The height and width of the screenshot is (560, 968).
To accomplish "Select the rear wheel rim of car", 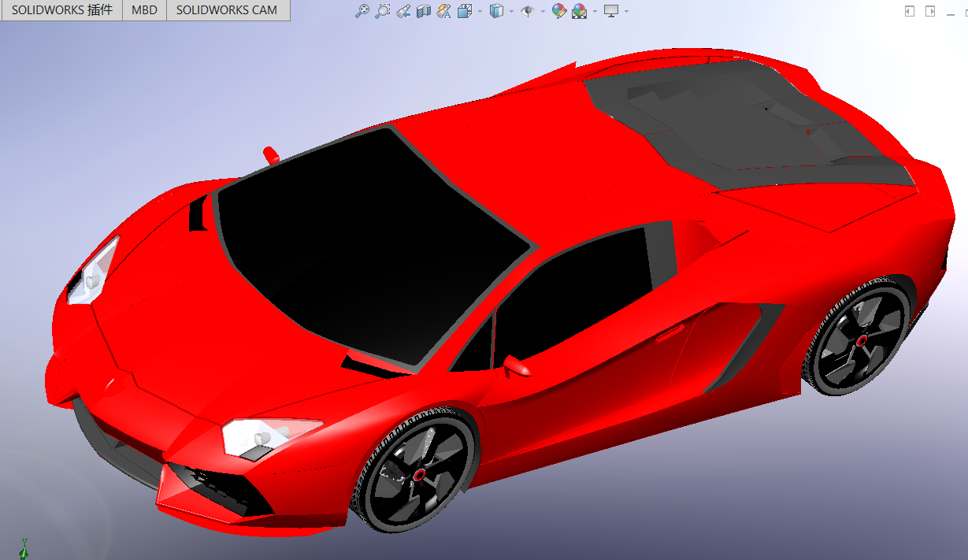I will [x=860, y=340].
